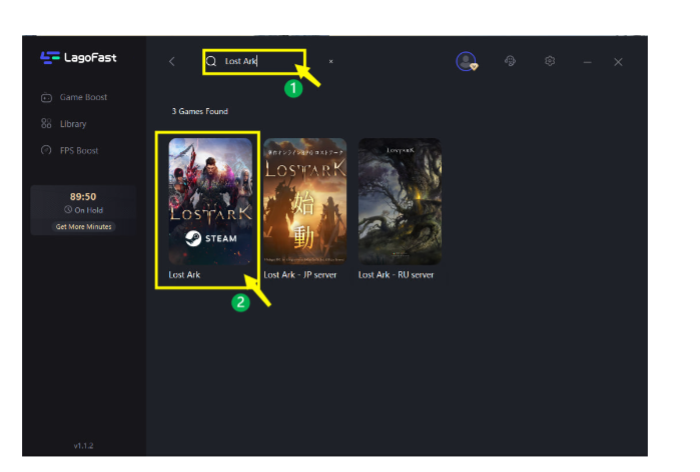The height and width of the screenshot is (472, 700).
Task: Click the '3 Games Found' text
Action: 200,111
